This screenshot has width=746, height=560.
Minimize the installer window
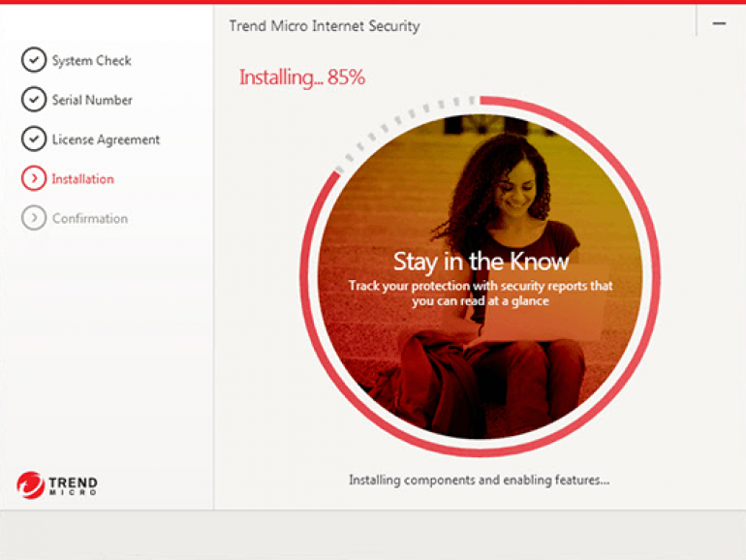tap(719, 23)
